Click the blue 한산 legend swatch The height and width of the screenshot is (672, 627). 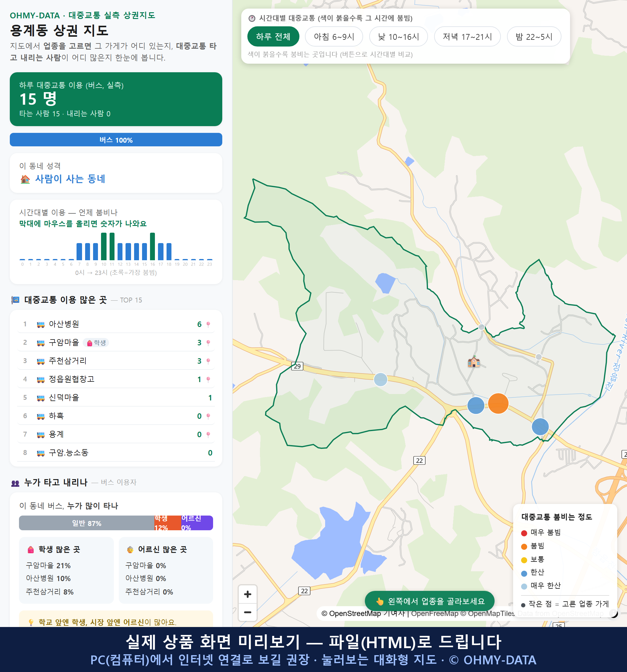pos(524,573)
